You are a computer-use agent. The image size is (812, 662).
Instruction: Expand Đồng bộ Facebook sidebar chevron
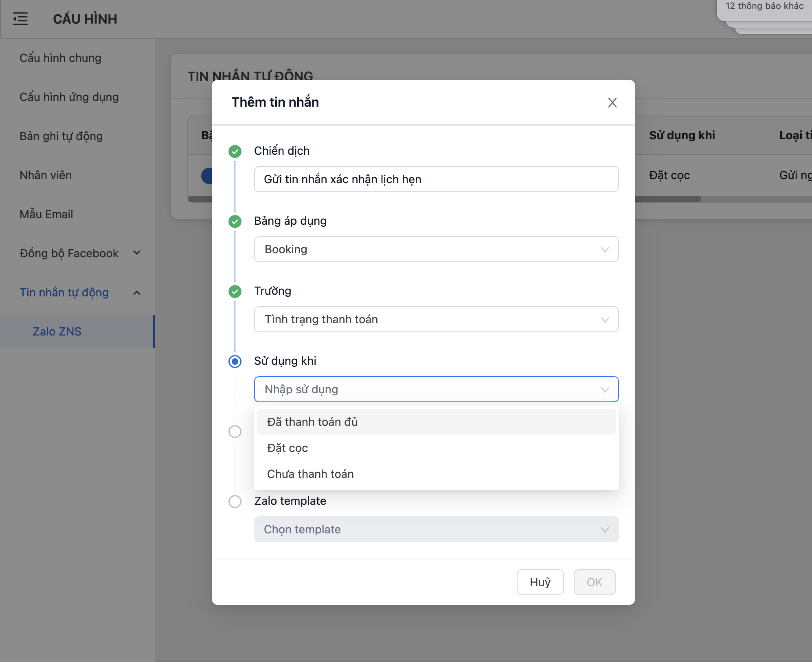pos(137,253)
